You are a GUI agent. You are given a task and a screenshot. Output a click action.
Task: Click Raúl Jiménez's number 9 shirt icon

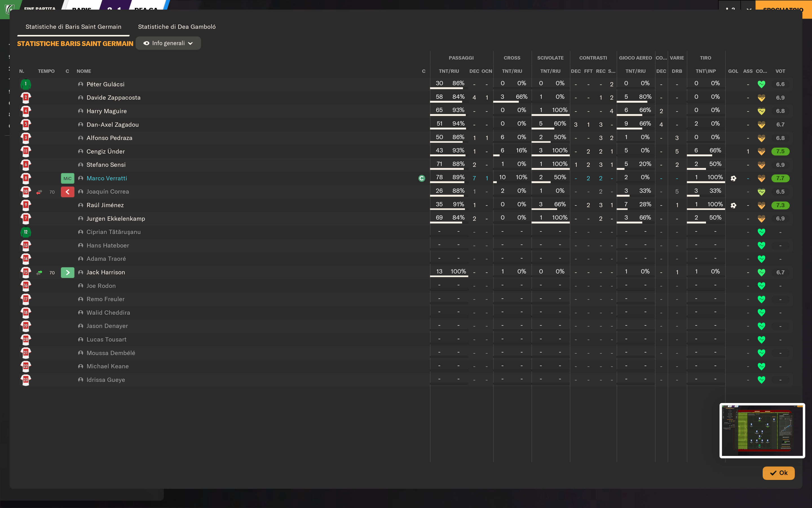click(26, 205)
